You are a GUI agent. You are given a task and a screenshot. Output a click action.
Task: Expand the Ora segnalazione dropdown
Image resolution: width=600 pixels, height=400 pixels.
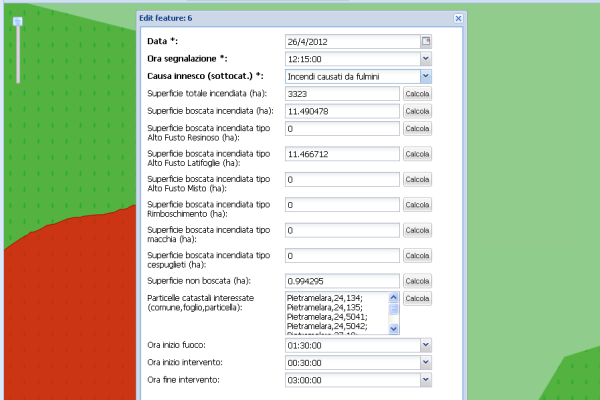pyautogui.click(x=426, y=59)
